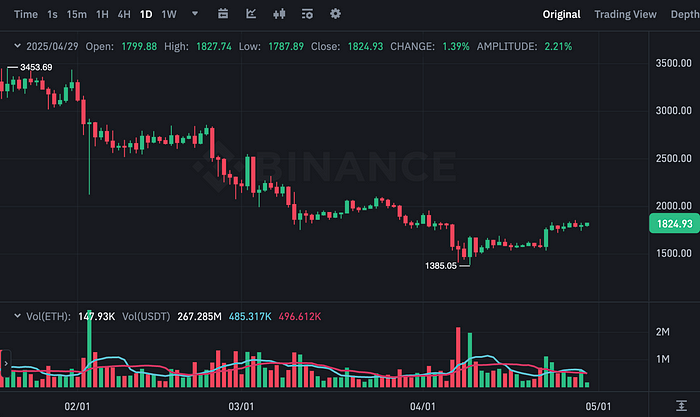Switch to Trading View chart
This screenshot has width=700, height=417.
pos(625,14)
